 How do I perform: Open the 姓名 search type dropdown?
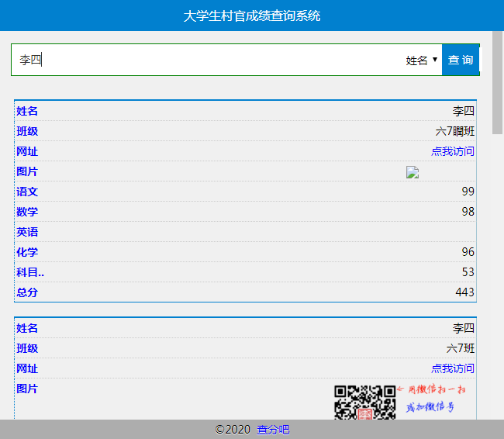coord(421,60)
